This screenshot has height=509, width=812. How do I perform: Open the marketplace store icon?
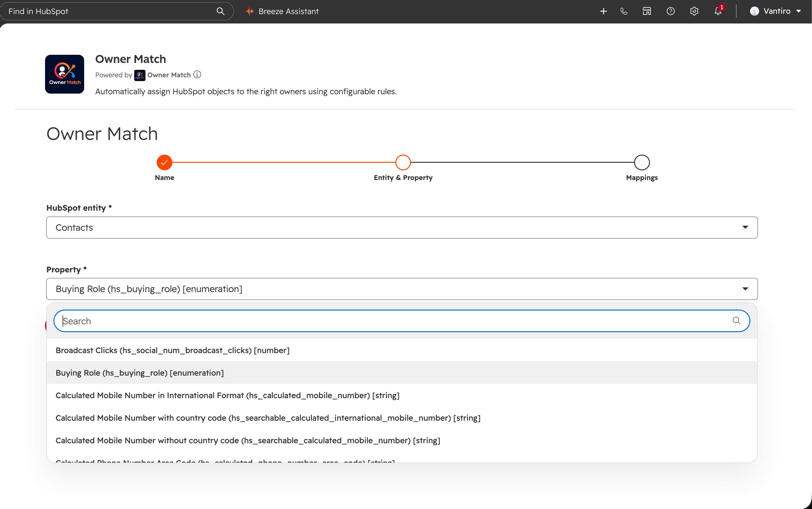pyautogui.click(x=647, y=11)
